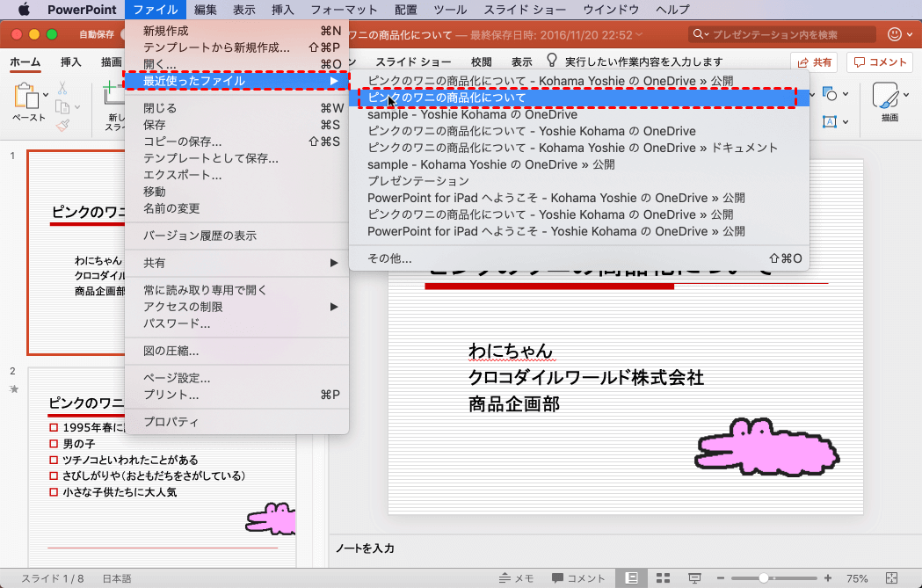Viewport: 922px width, 588px height.
Task: Toggle the メモ notes pane
Action: (516, 578)
